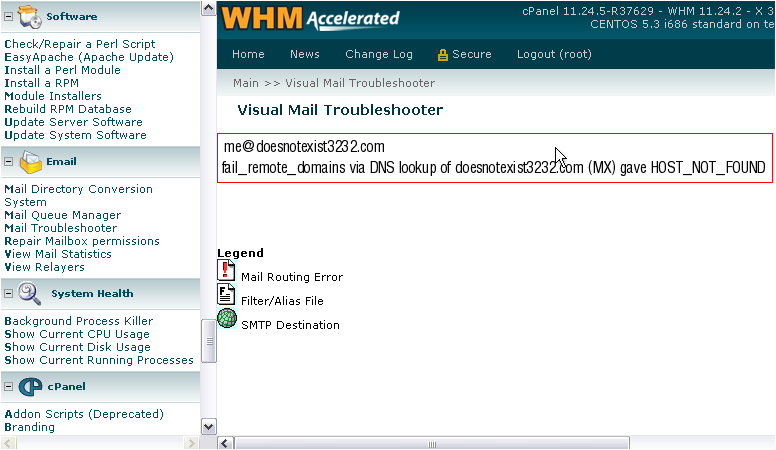The height and width of the screenshot is (450, 776).
Task: Open Mail Queue Manager
Action: [62, 215]
